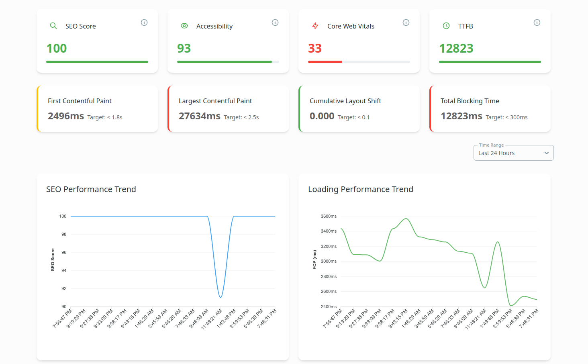Click the Accessibility info icon
The image size is (588, 364).
point(275,22)
